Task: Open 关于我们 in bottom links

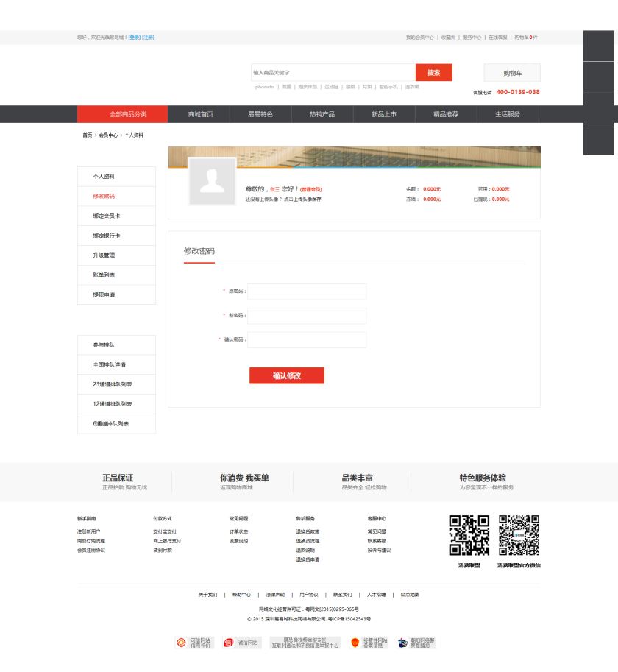Action: click(x=207, y=595)
